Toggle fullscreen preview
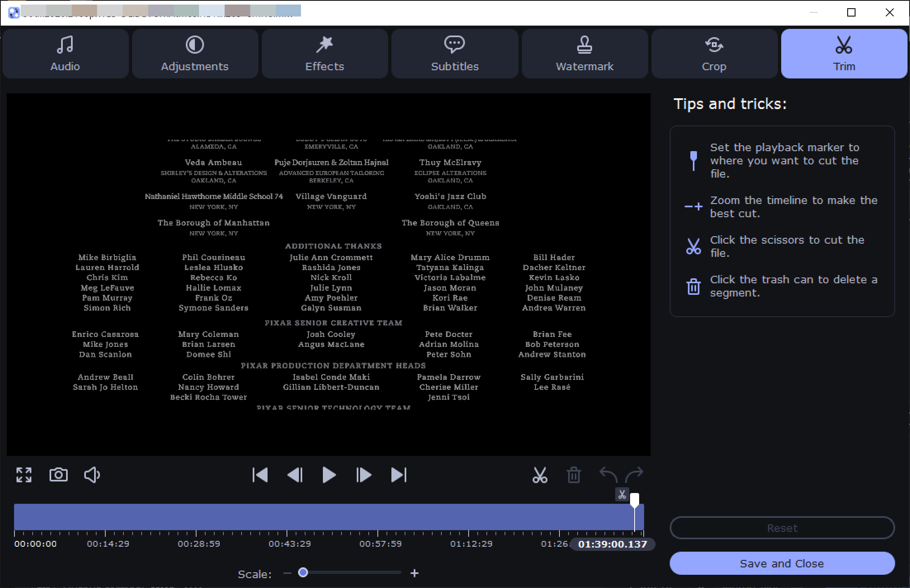910x588 pixels. click(24, 475)
